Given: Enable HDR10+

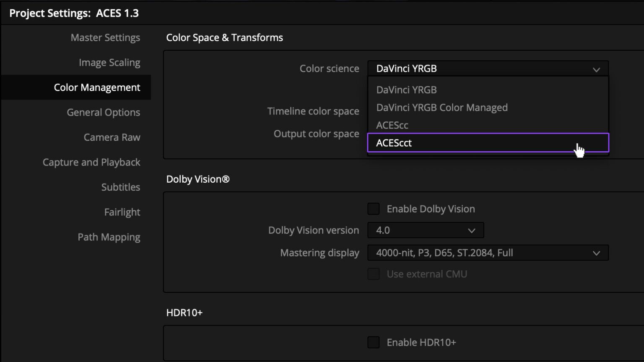Looking at the screenshot, I should point(373,342).
